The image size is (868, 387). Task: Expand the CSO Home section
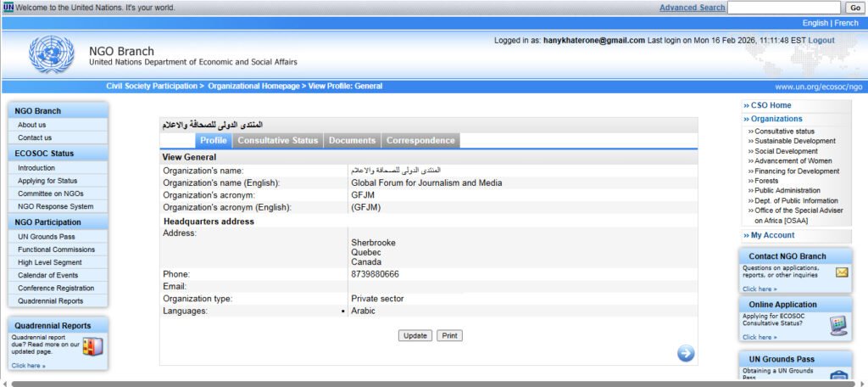(x=770, y=105)
